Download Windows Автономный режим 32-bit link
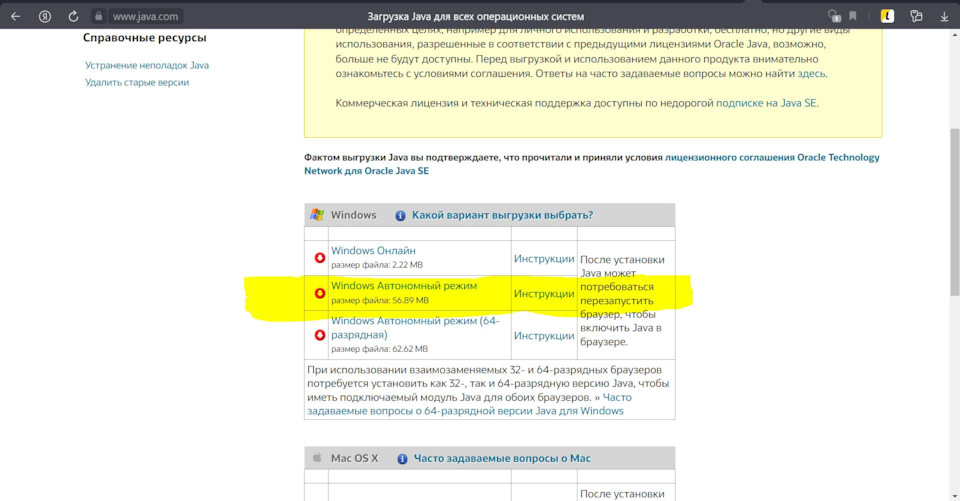The height and width of the screenshot is (501, 960). (x=403, y=285)
